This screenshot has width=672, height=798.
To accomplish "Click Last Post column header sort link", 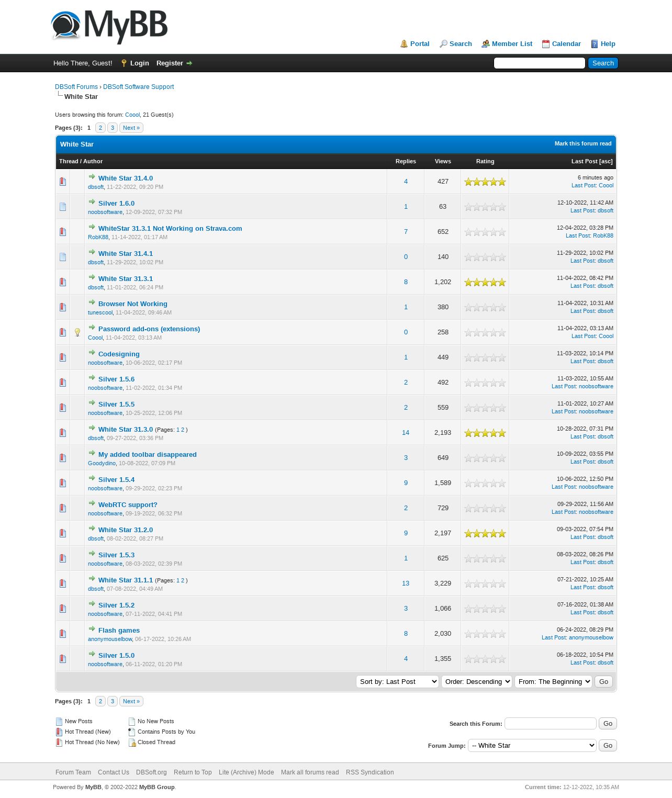I will point(585,161).
